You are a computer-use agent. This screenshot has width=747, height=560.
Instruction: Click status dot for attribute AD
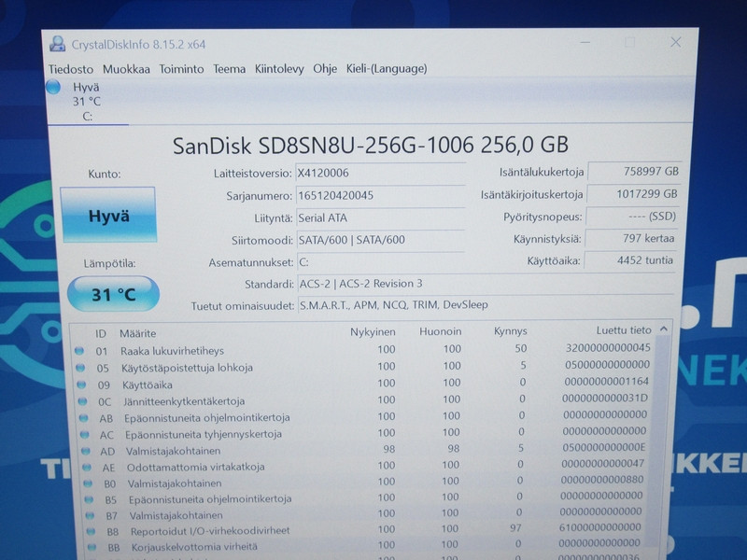(x=85, y=451)
